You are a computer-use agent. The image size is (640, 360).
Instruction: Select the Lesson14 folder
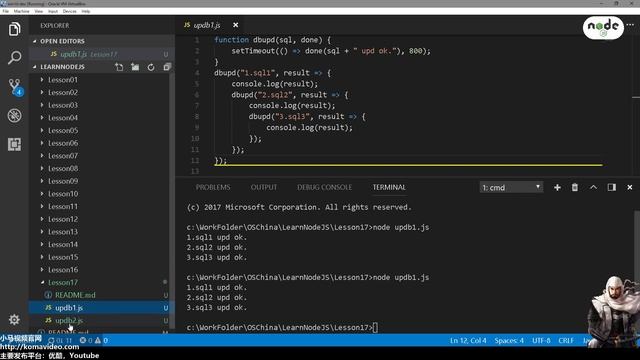pyautogui.click(x=100, y=244)
